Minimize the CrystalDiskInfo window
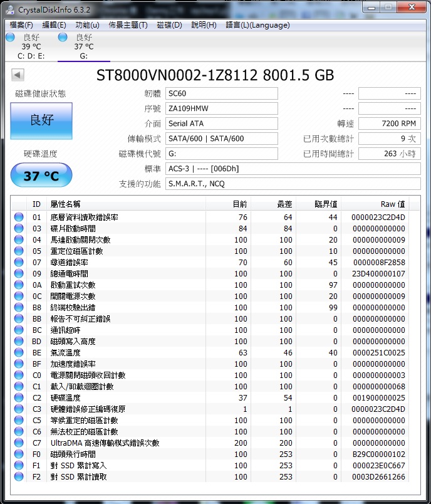 371,8
